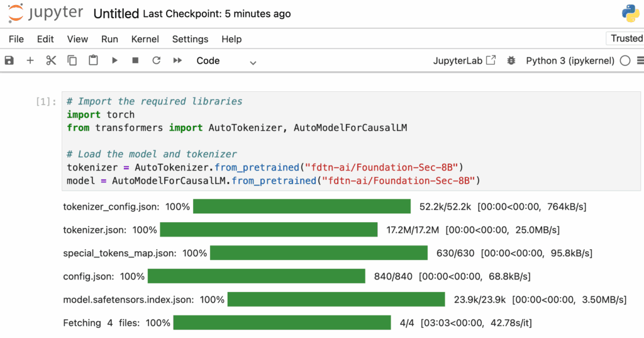Screen dimensions: 644x338
Task: Enable the debugger with the bug icon
Action: 511,60
